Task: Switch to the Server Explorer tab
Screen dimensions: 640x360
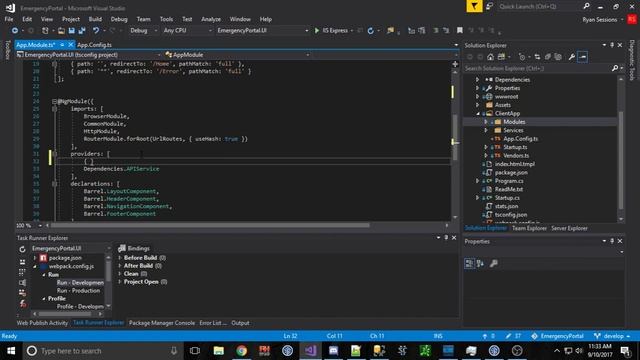Action: pos(569,228)
